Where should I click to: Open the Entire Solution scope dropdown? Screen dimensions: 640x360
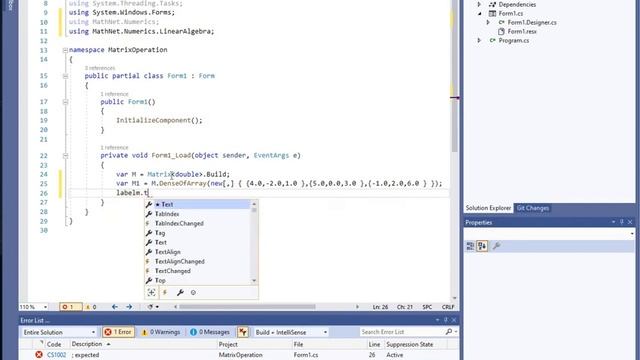59,332
